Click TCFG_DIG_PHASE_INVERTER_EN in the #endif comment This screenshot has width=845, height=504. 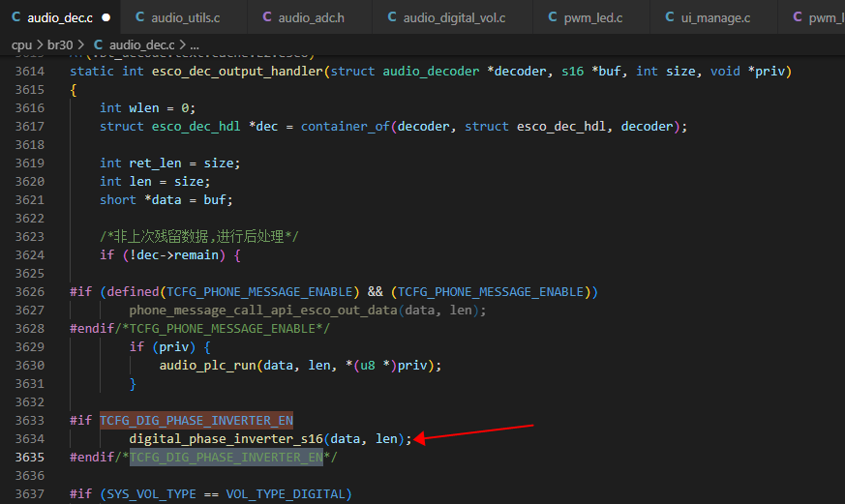point(226,458)
